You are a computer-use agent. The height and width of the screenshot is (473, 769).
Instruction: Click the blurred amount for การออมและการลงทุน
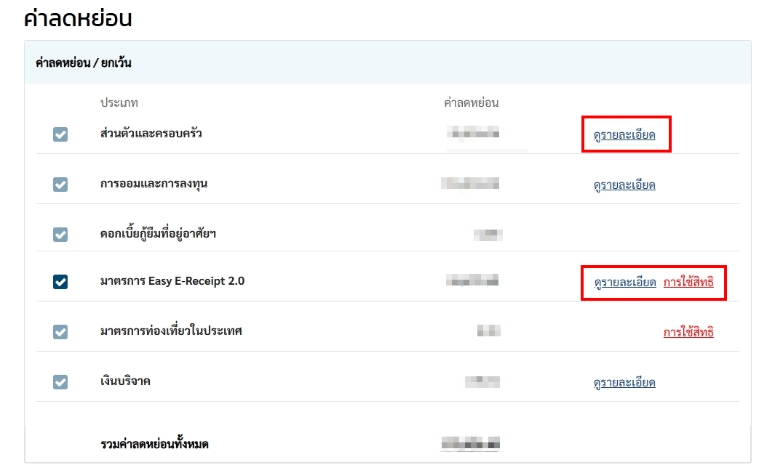(473, 184)
